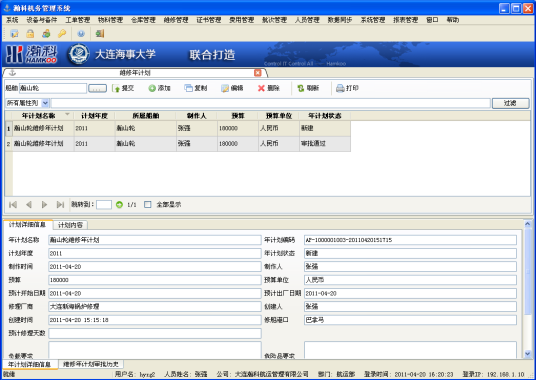Click 编辑 (edit) in the plan toolbar
The width and height of the screenshot is (536, 380).
[232, 88]
